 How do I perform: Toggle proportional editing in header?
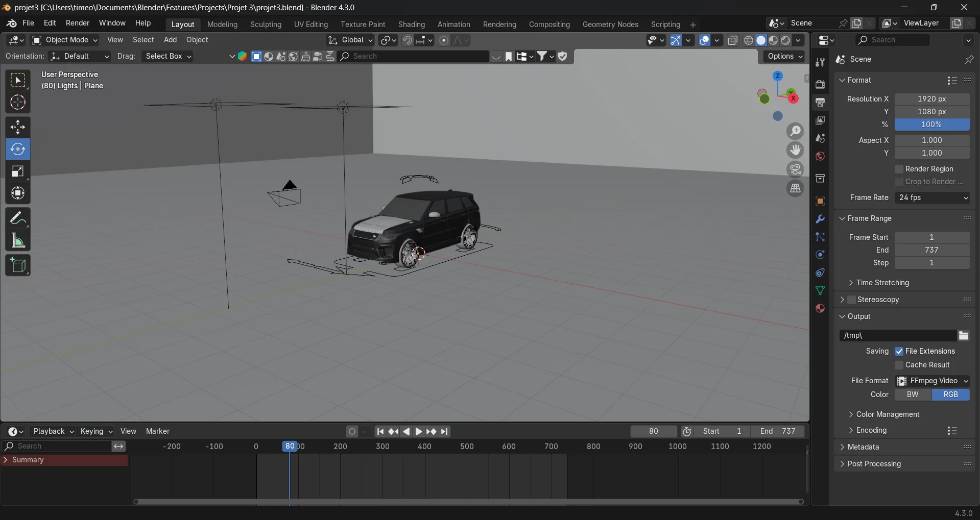click(x=444, y=40)
